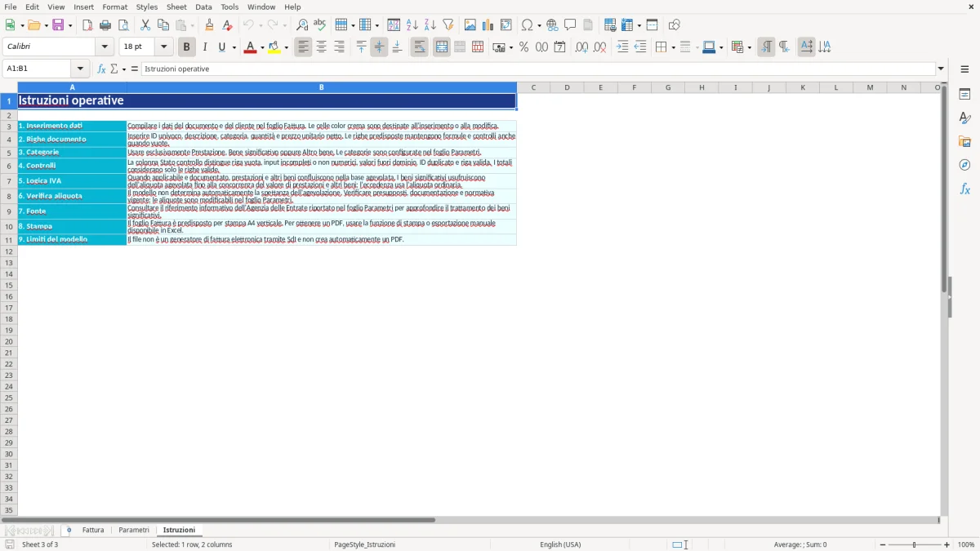Apply the yellow background color

[x=274, y=47]
